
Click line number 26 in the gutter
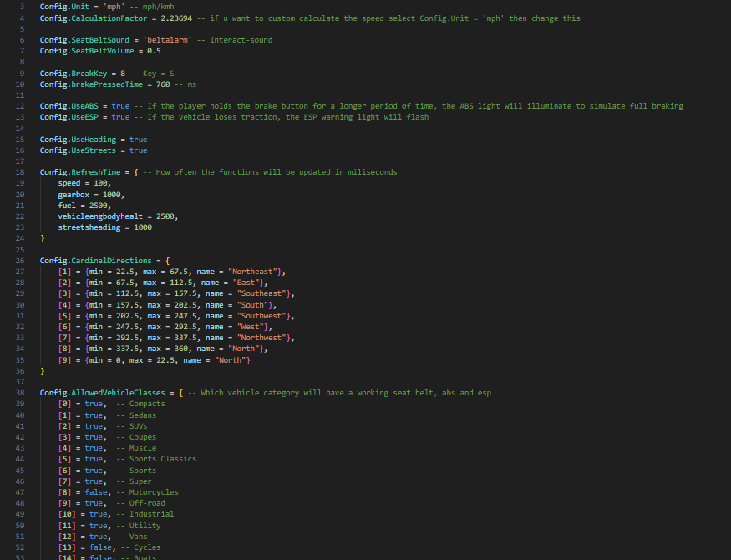tap(20, 261)
